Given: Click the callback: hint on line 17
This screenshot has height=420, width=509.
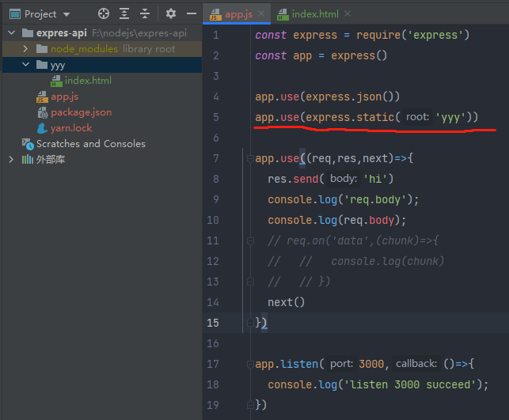Looking at the screenshot, I should tap(416, 364).
